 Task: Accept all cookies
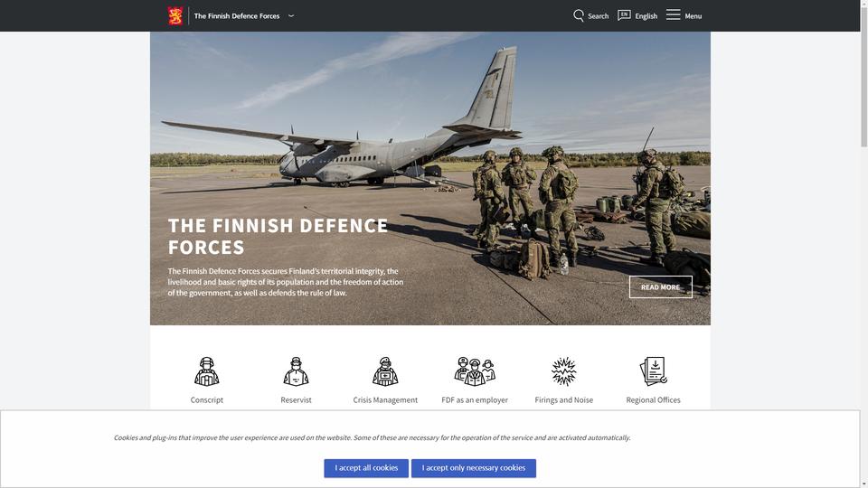366,468
